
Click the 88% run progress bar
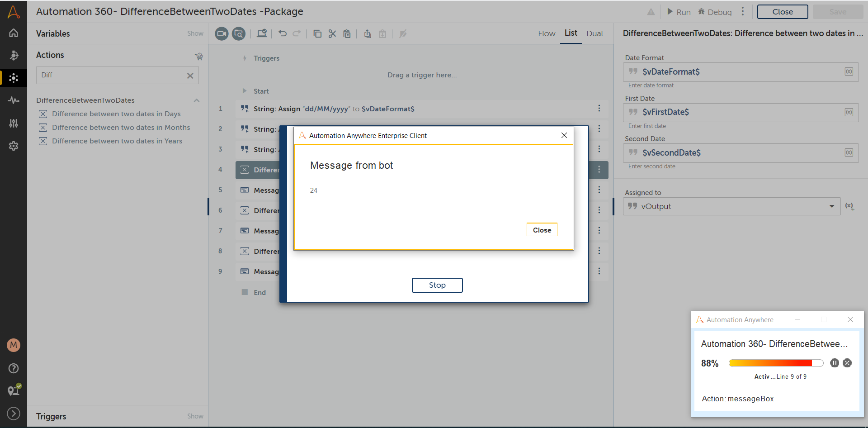click(776, 363)
